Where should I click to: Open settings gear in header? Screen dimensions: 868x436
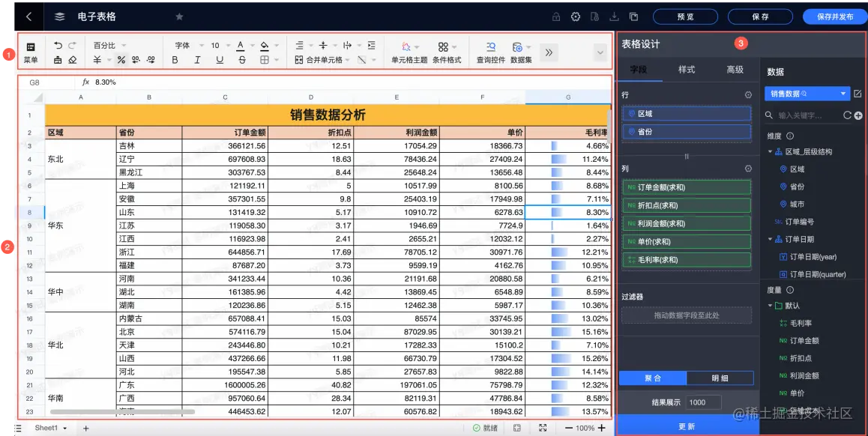(576, 16)
